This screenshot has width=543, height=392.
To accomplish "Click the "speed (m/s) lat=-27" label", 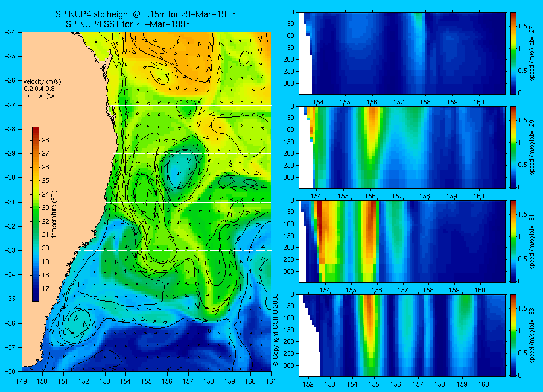I will point(532,53).
